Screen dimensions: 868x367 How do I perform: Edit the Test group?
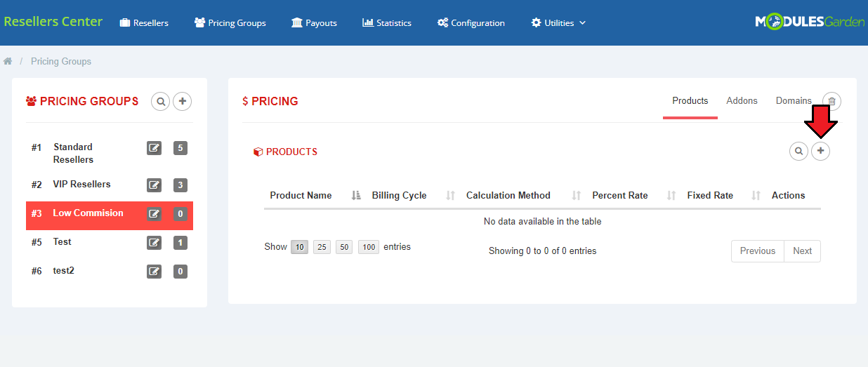(154, 243)
